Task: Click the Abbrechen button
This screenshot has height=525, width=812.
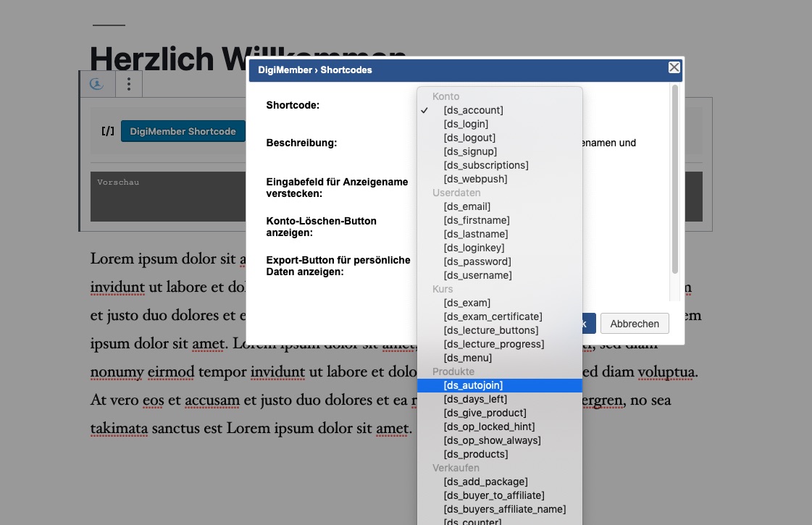Action: pyautogui.click(x=635, y=324)
